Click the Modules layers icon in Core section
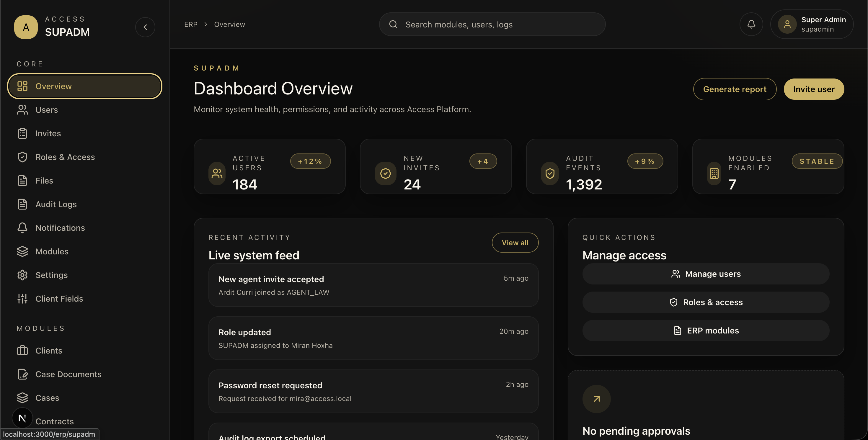The width and height of the screenshot is (868, 440). pyautogui.click(x=22, y=251)
